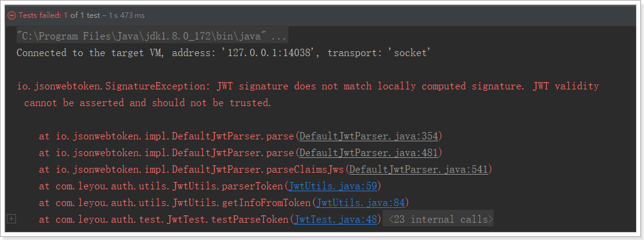
Task: Click the SignatureException message line
Action: tap(308, 86)
